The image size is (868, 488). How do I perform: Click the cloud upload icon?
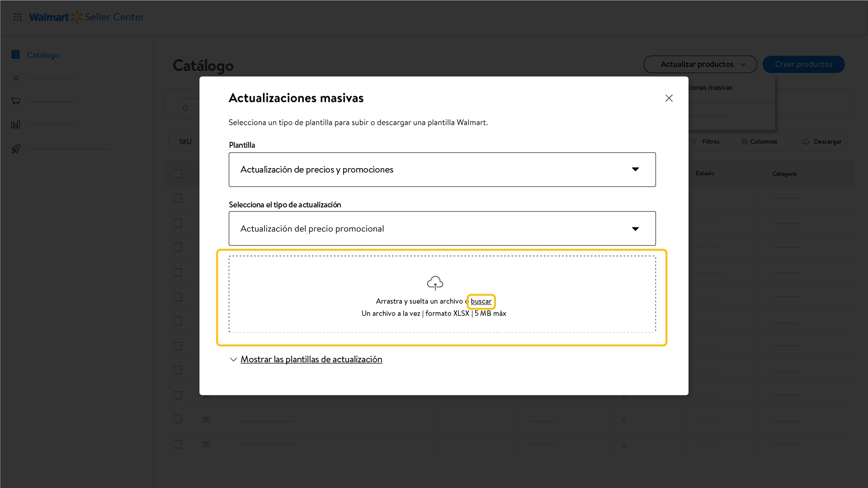[435, 283]
